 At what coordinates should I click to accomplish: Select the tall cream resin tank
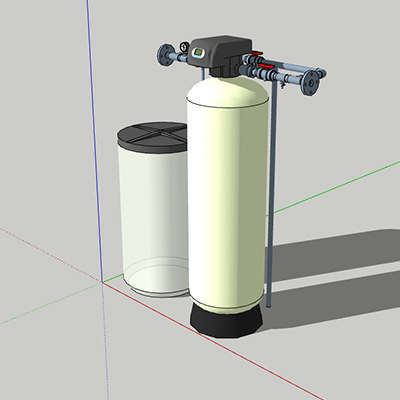(x=228, y=195)
